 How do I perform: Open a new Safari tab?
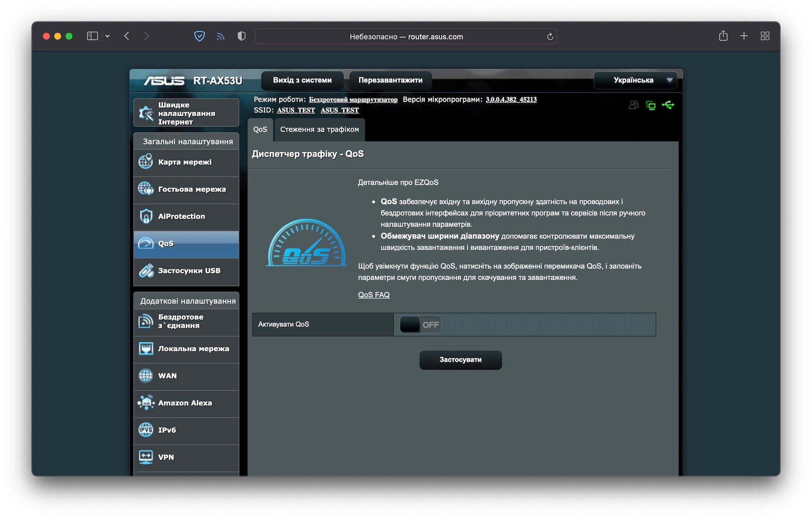coord(744,36)
